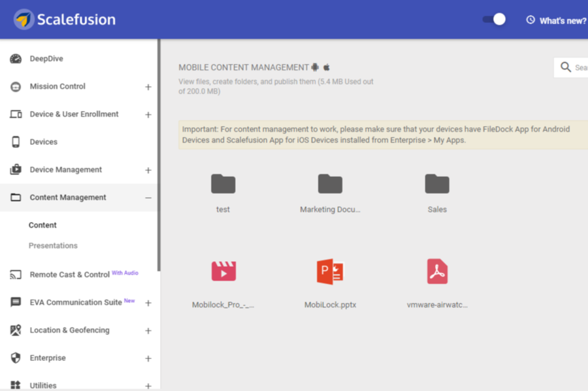Open the Marketing Documents folder
Image resolution: width=588 pixels, height=391 pixels.
pos(330,185)
